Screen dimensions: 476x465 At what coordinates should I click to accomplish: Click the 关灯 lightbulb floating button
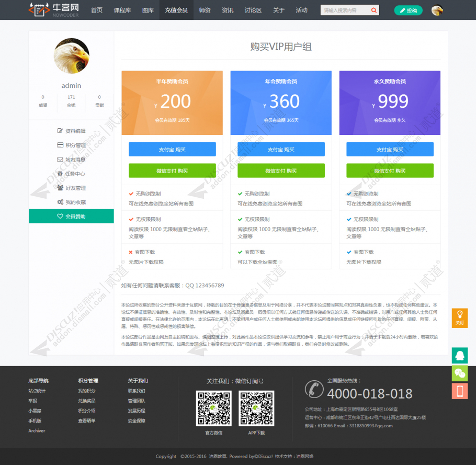[x=460, y=318]
